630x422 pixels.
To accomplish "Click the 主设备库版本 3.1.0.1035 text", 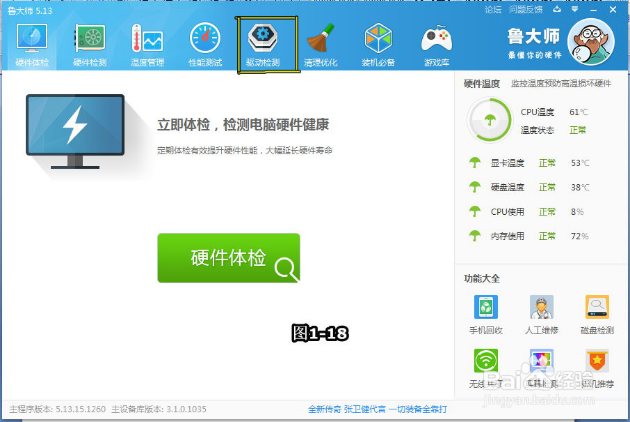I will point(159,409).
